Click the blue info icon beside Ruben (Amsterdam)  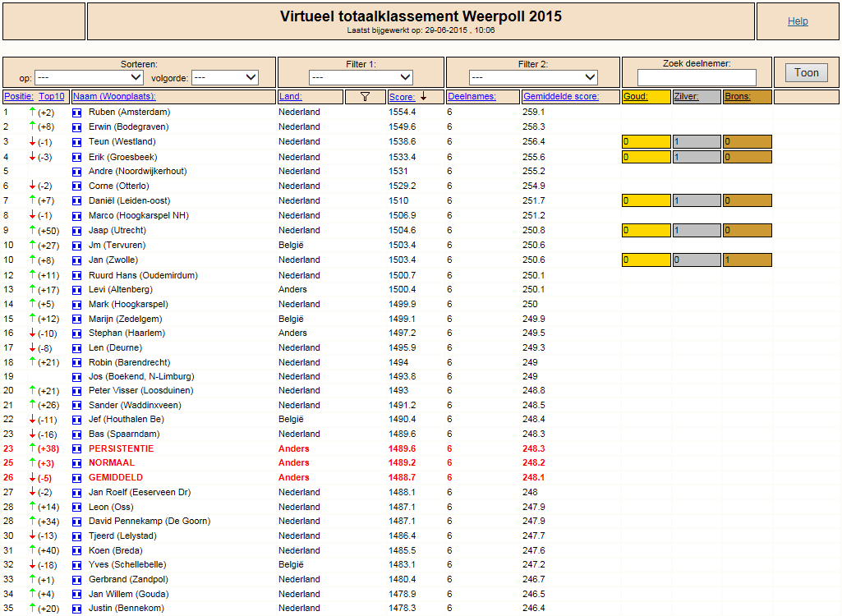[x=76, y=113]
